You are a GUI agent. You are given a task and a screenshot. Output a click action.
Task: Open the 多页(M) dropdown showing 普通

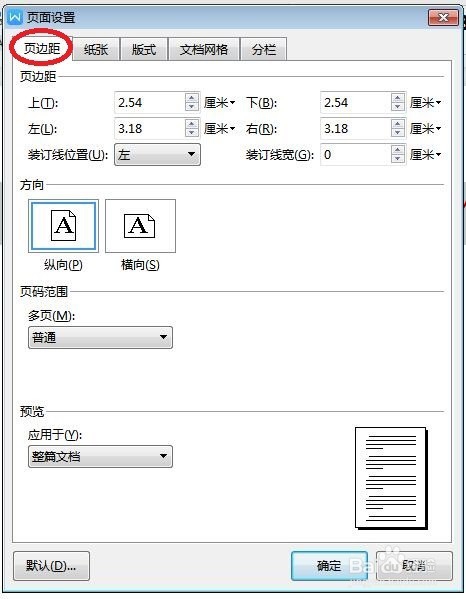pos(100,337)
